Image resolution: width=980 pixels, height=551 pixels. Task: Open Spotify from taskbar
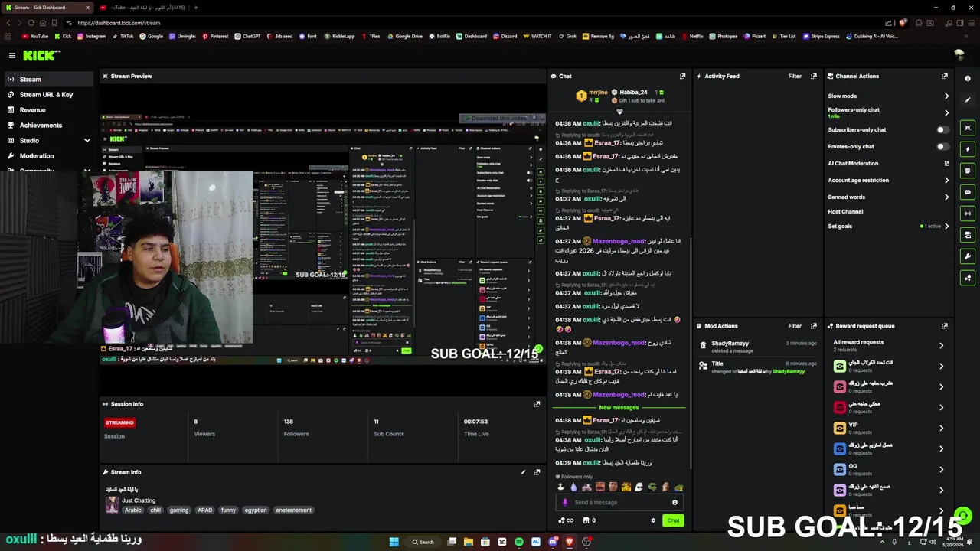[519, 542]
